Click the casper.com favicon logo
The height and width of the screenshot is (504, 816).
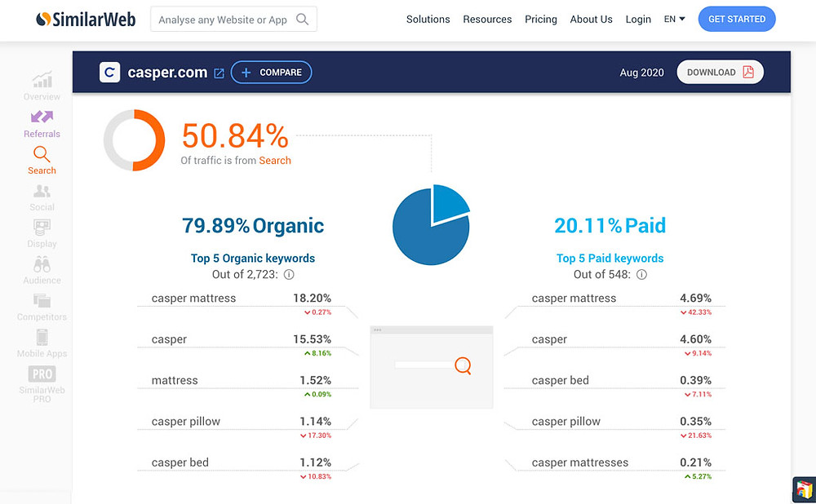coord(110,73)
